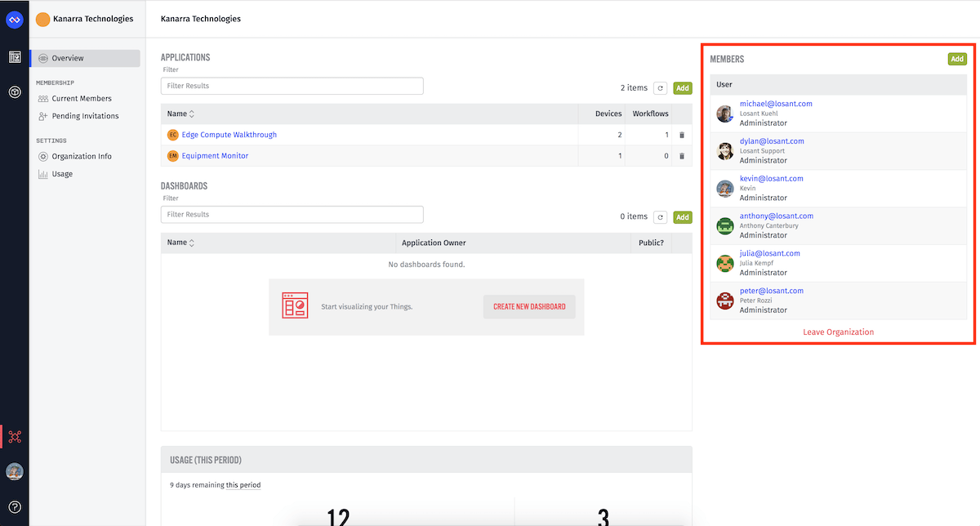Click the Public? column header
Screen dimensions: 980x526
pos(651,243)
